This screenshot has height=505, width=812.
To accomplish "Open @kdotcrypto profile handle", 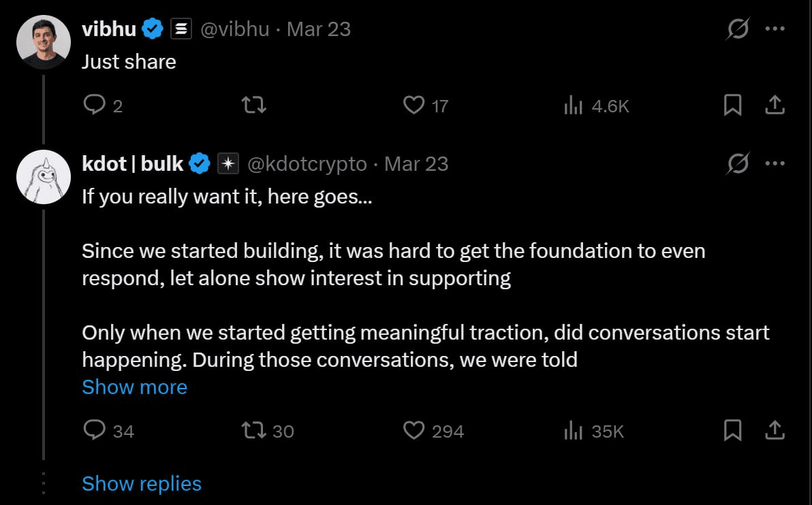I will (306, 164).
